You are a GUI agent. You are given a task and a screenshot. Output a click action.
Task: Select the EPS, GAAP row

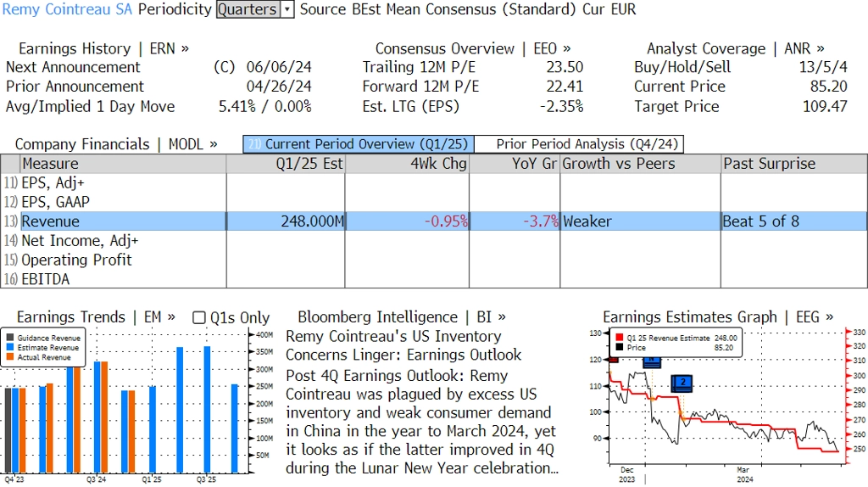[434, 202]
